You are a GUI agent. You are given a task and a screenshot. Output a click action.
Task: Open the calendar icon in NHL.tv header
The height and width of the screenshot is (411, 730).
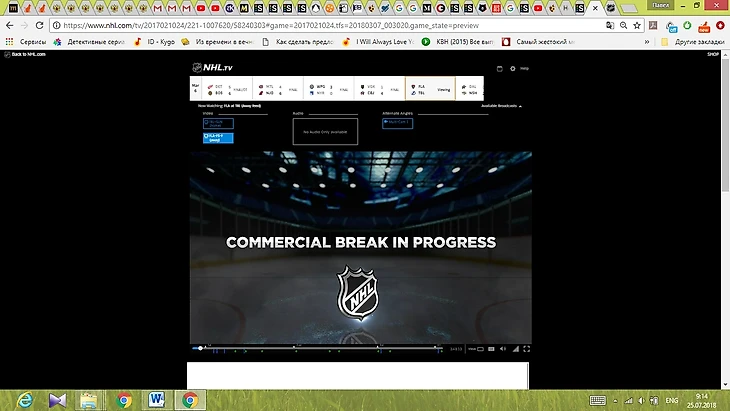(x=499, y=68)
